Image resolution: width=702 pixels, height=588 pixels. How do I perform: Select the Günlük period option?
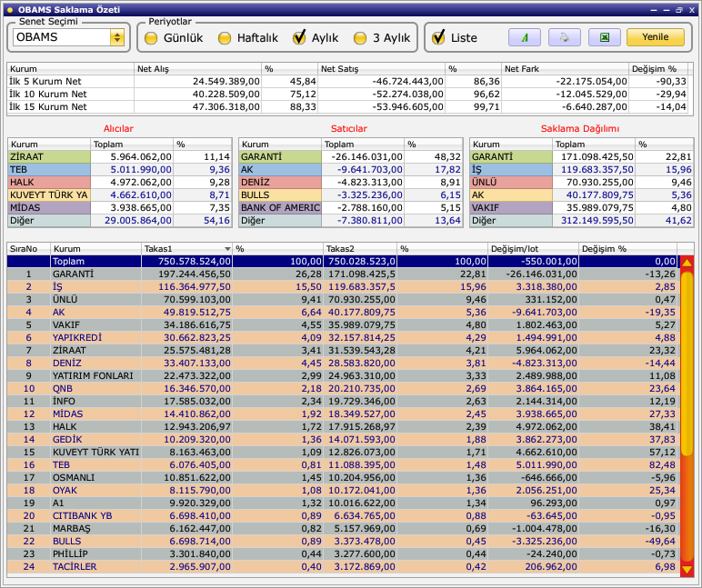tap(175, 38)
